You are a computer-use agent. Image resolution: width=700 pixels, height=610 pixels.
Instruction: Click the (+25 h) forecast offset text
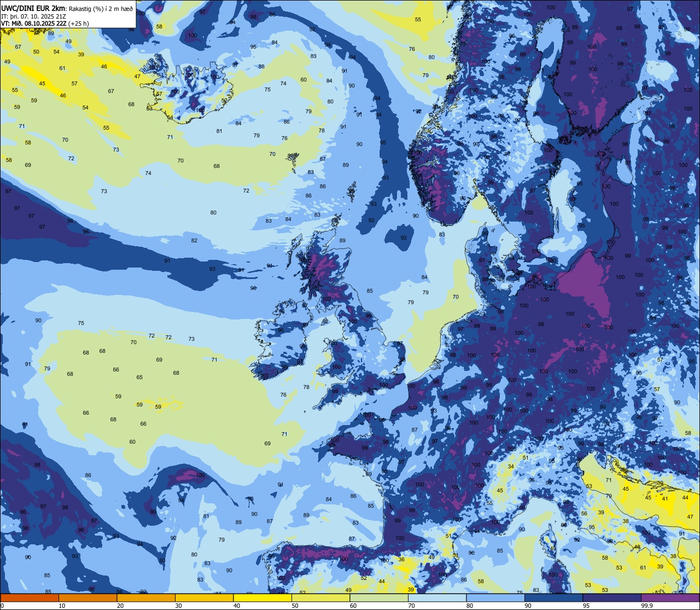pos(79,23)
